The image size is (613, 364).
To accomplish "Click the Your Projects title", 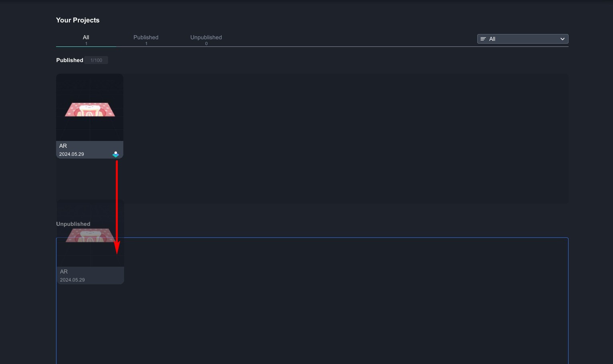I will pos(78,20).
